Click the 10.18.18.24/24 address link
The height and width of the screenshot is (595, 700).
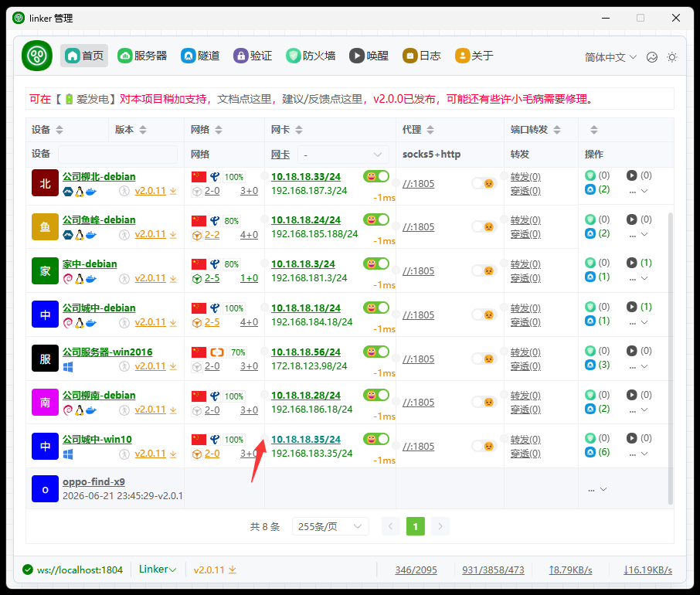point(306,220)
